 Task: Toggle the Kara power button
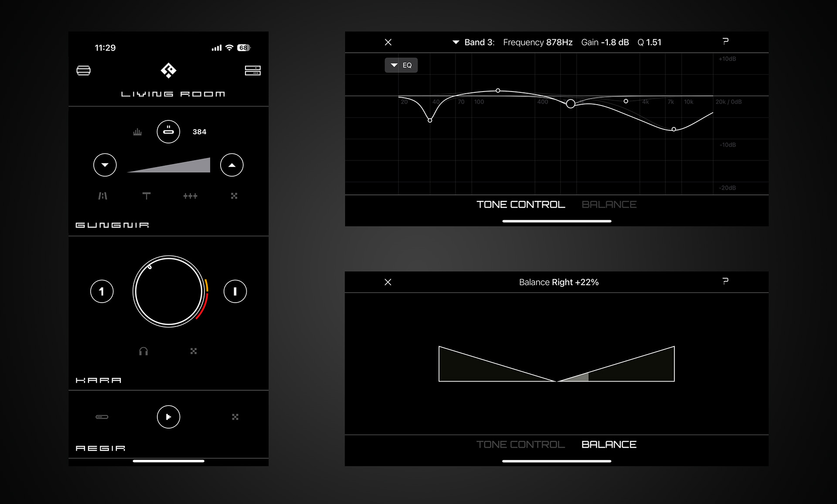click(x=235, y=291)
